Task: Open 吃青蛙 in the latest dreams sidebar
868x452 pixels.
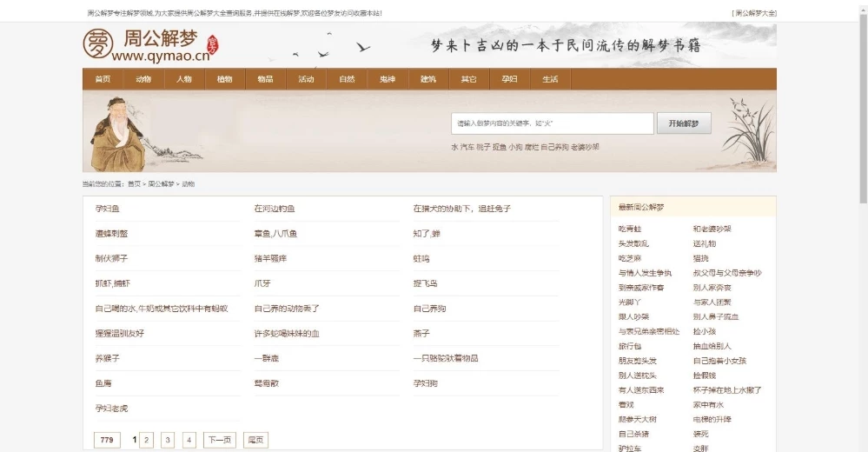Action: coord(630,229)
